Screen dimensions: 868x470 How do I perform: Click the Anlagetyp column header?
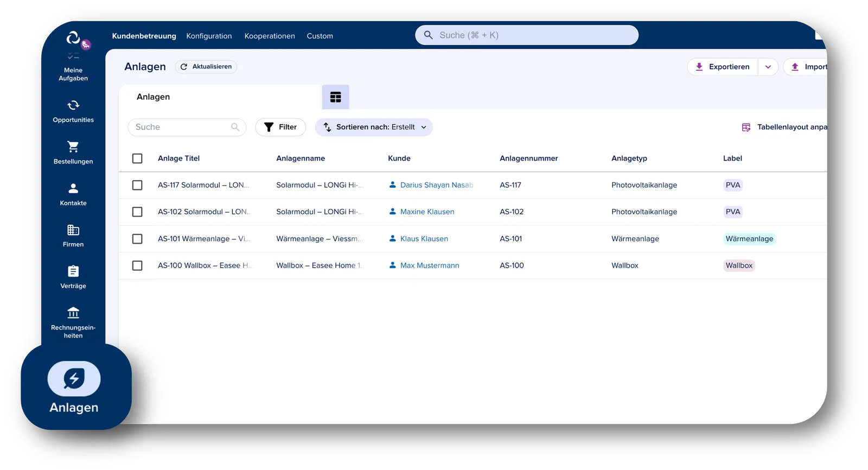629,158
